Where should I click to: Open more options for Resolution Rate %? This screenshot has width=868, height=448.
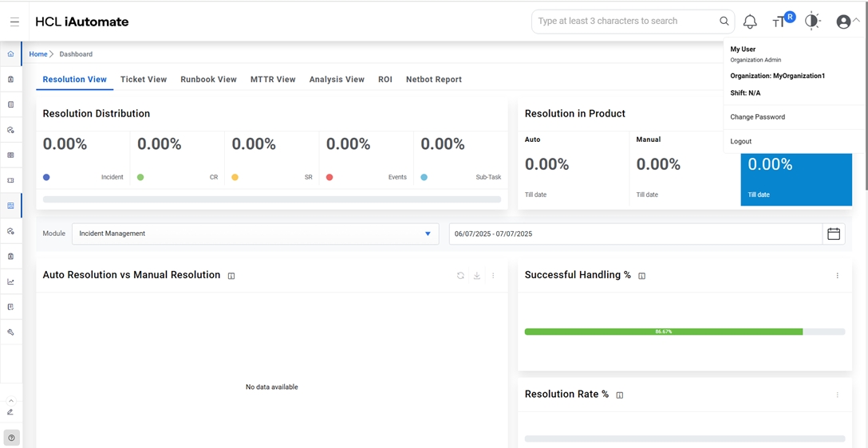click(838, 395)
